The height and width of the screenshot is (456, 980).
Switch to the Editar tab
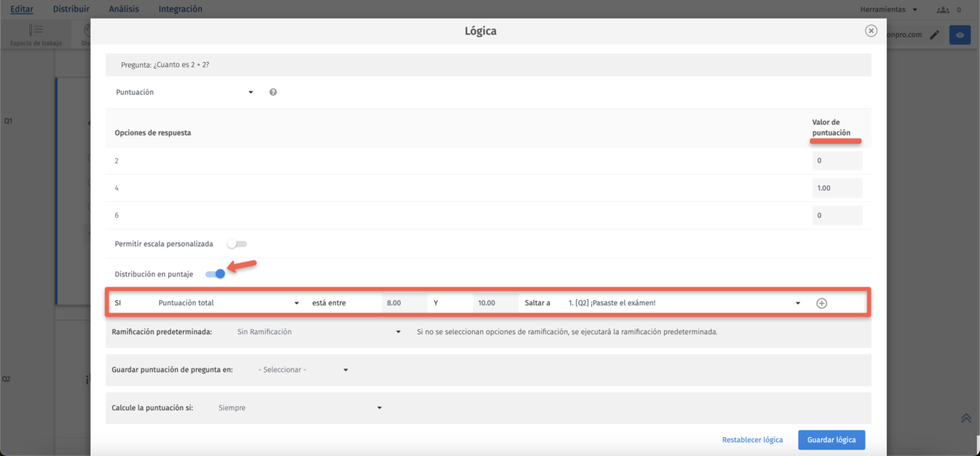[x=22, y=9]
